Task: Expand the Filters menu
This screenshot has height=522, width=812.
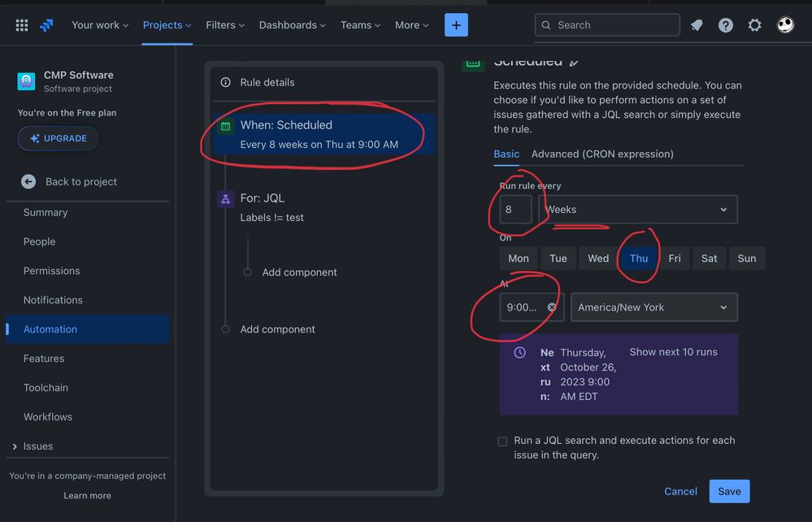Action: tap(225, 25)
